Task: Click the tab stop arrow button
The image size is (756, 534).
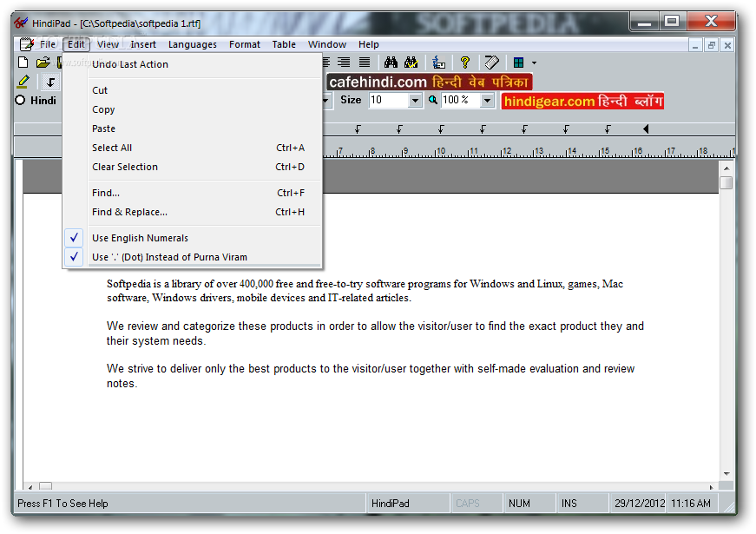Action: 50,82
